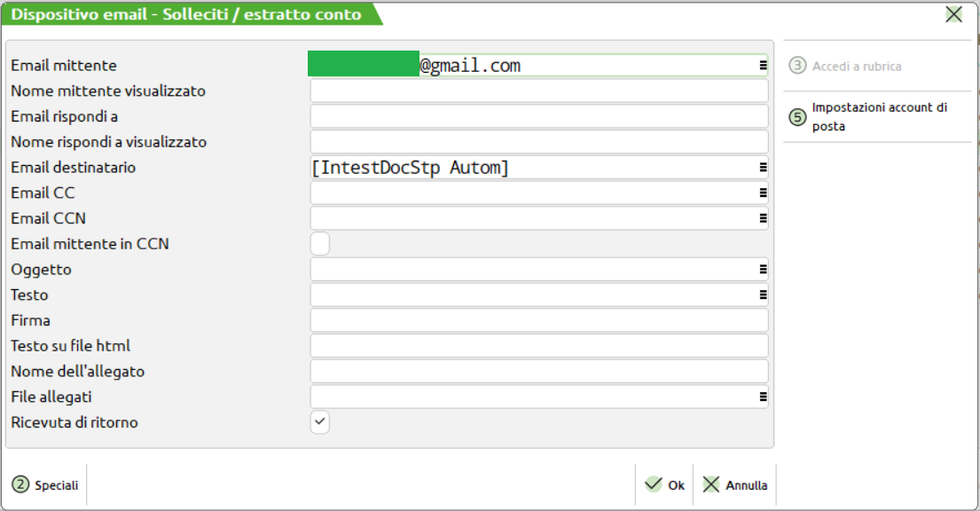The height and width of the screenshot is (511, 980).
Task: Open list icon in Email CCN field
Action: pyautogui.click(x=762, y=218)
